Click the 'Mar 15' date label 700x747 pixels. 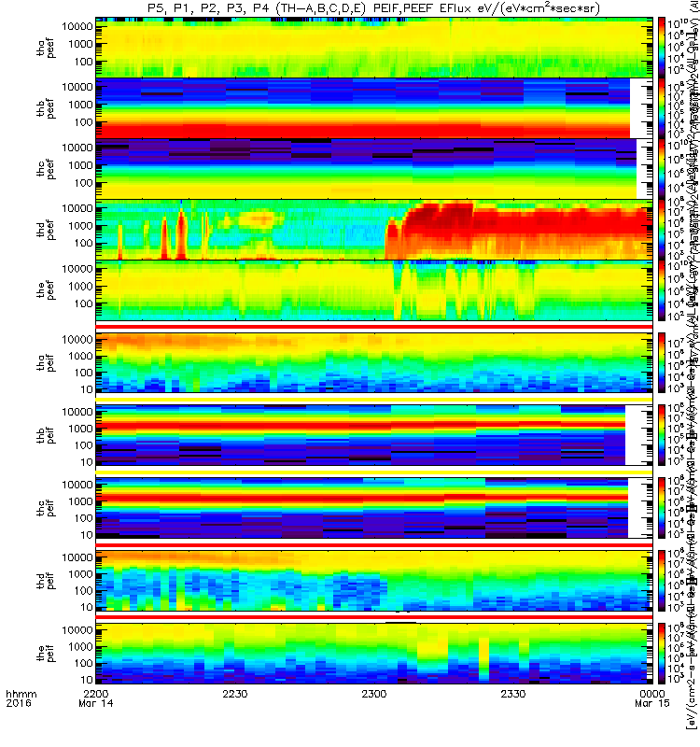[x=651, y=703]
